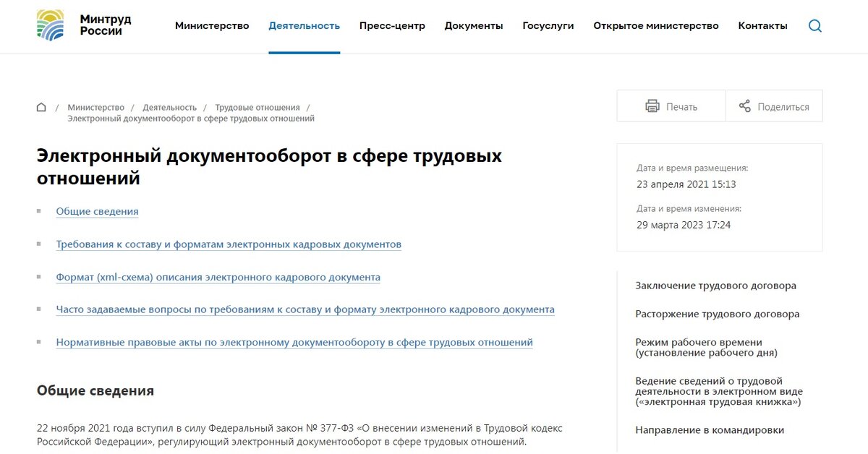Click the home icon in the breadcrumbs
Image resolution: width=868 pixels, height=454 pixels.
click(x=41, y=106)
